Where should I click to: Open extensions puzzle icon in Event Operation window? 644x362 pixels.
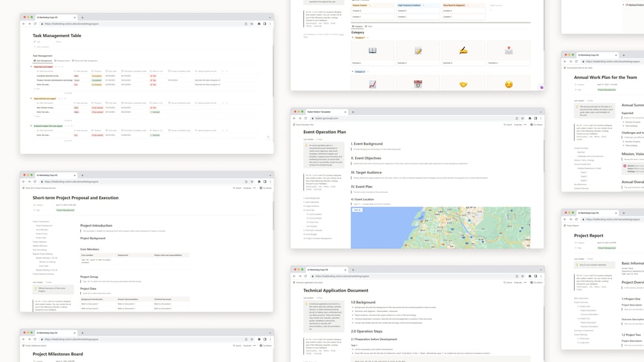pyautogui.click(x=529, y=118)
